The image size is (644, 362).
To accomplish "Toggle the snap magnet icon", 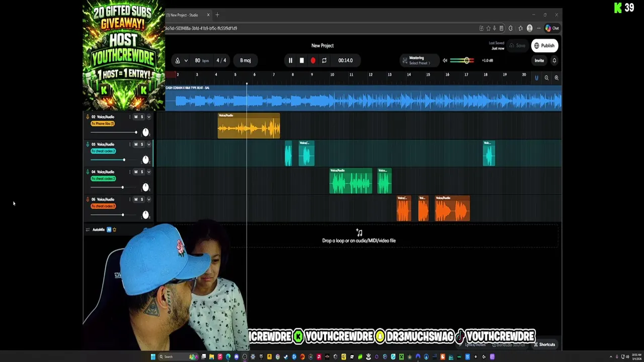I will click(536, 78).
